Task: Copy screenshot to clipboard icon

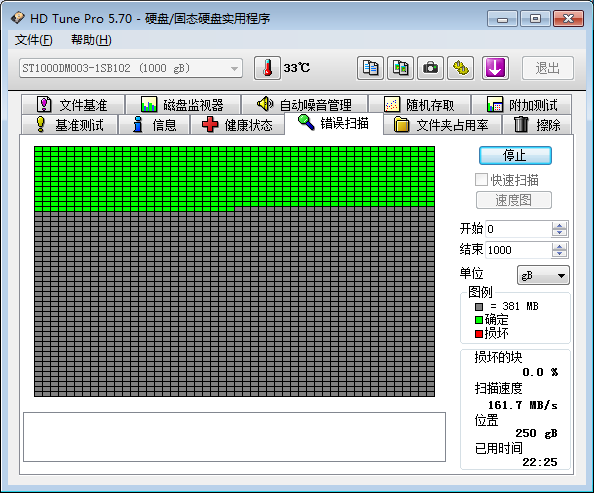Action: pyautogui.click(x=400, y=68)
